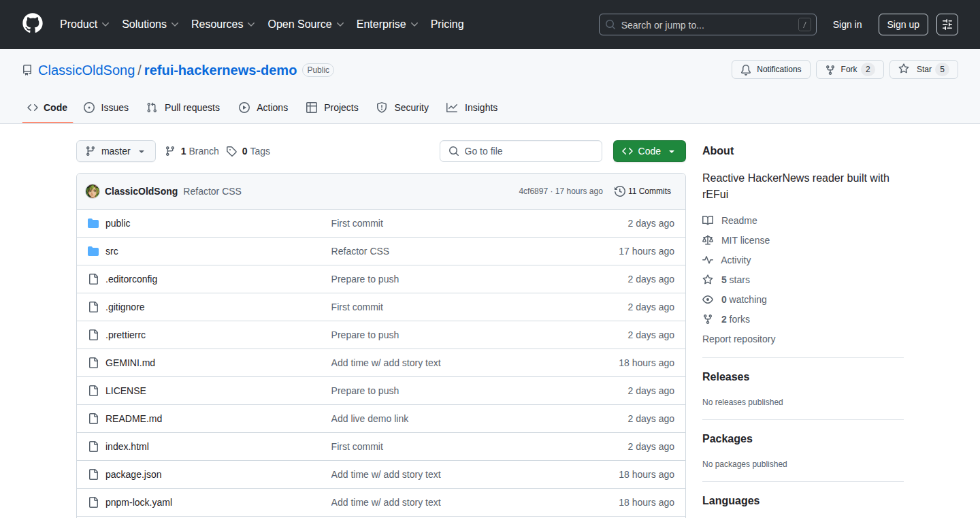980x518 pixels.
Task: Click the Sign in link
Action: (847, 25)
